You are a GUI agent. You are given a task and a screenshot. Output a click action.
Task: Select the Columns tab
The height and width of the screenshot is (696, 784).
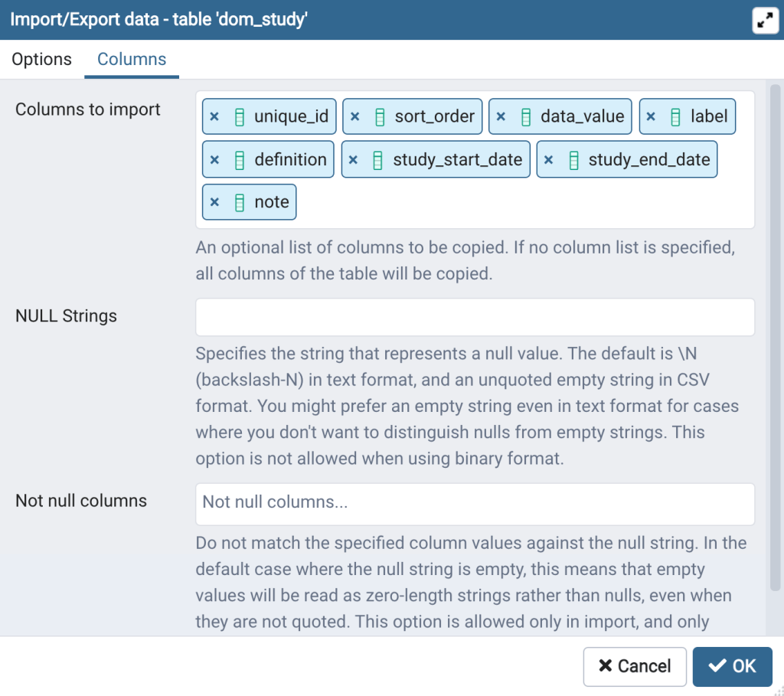click(x=132, y=60)
